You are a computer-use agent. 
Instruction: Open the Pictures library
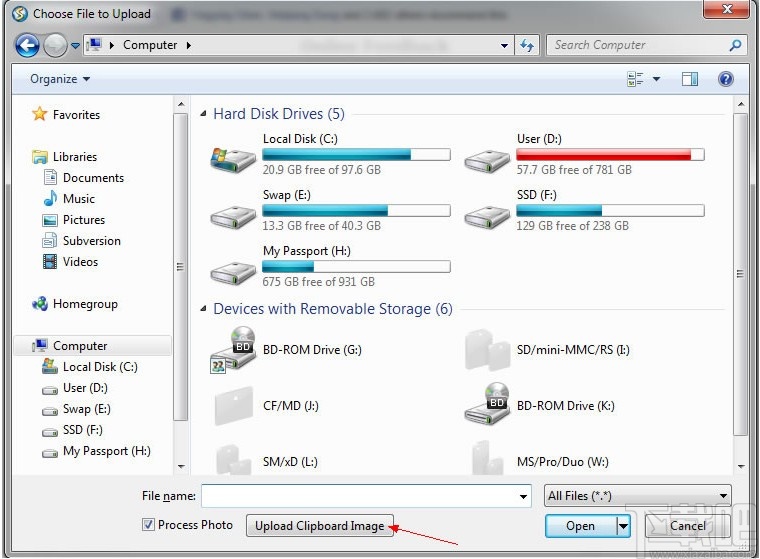(83, 220)
